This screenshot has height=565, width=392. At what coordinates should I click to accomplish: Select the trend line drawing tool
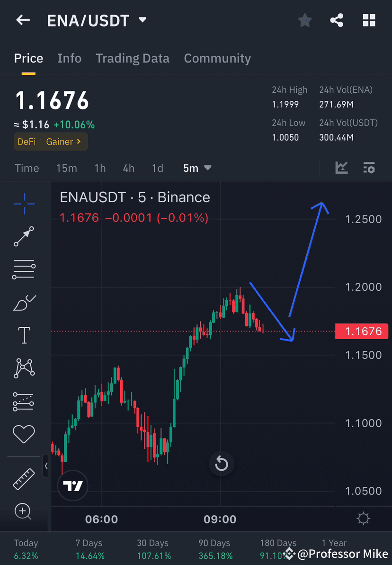click(x=24, y=237)
